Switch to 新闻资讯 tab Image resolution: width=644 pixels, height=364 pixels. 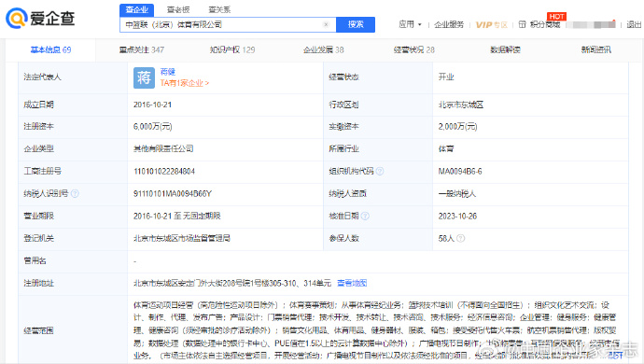point(596,49)
